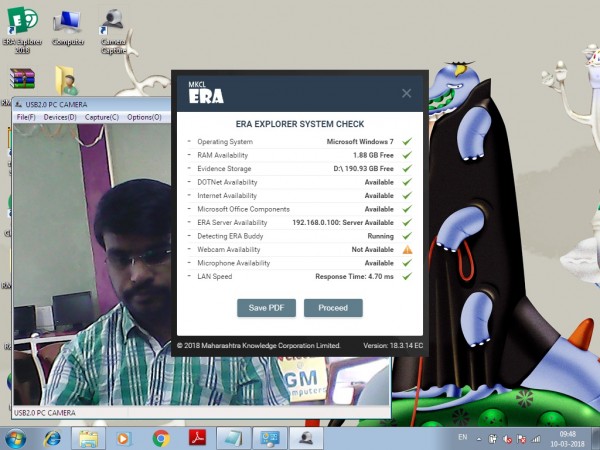Click the USB2.0 PC CAMERA status bar text
Viewport: 600px width, 450px height.
[x=45, y=412]
